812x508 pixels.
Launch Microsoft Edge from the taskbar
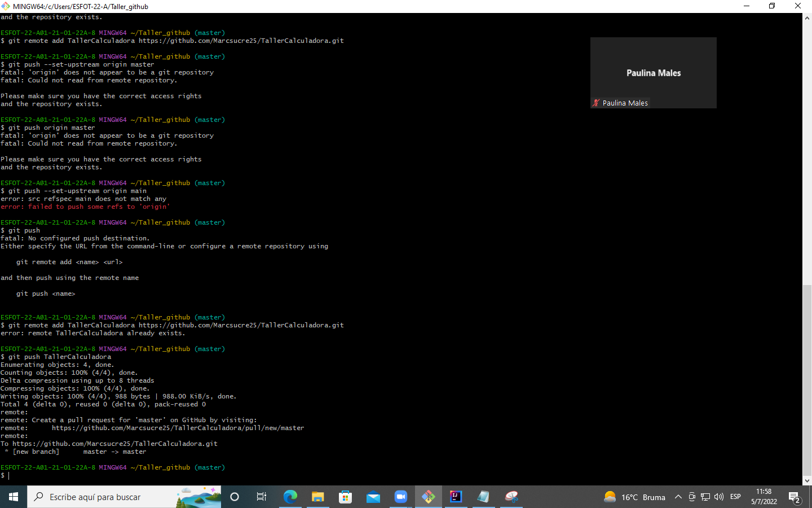(290, 497)
